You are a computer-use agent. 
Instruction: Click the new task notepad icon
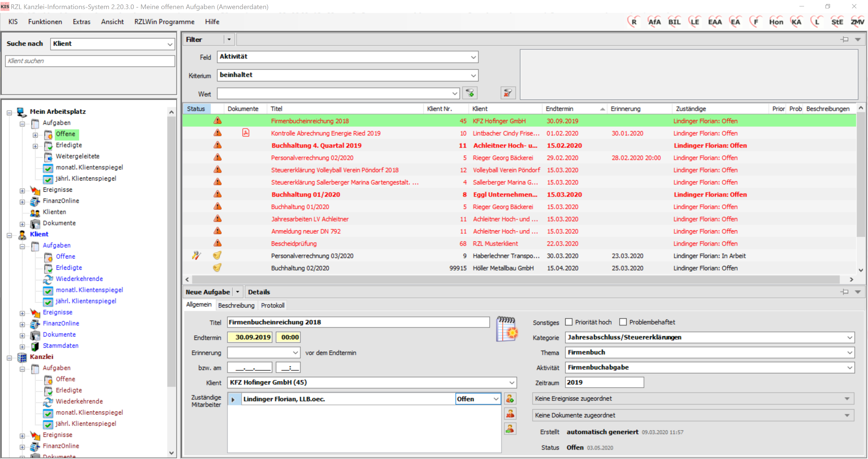pyautogui.click(x=506, y=329)
